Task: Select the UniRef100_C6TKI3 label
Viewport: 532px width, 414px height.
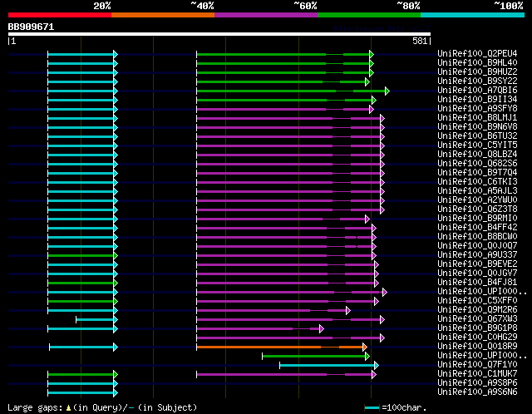Action: [477, 181]
